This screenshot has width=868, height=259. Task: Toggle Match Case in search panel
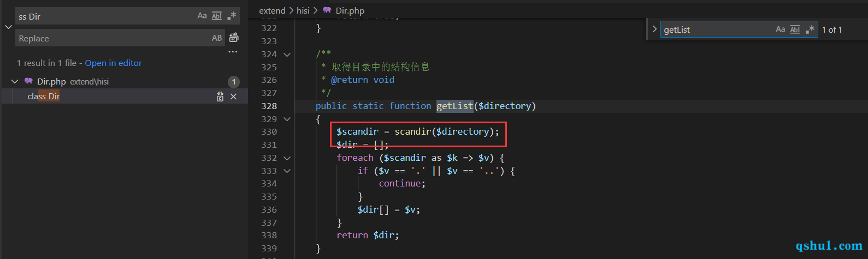(202, 16)
